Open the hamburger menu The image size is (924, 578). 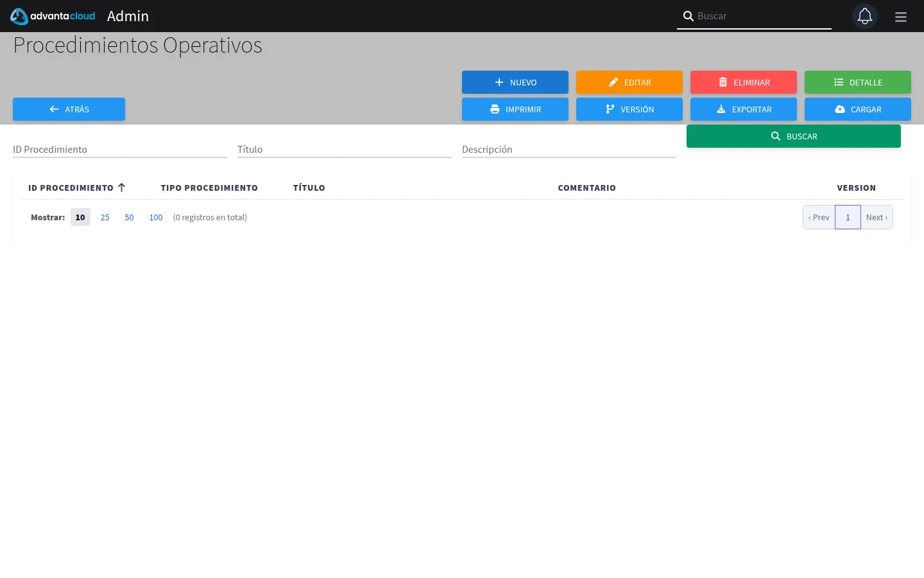point(901,17)
